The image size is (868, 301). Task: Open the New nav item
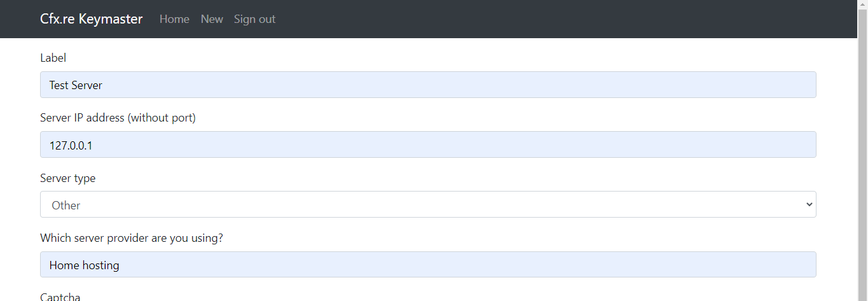point(212,19)
